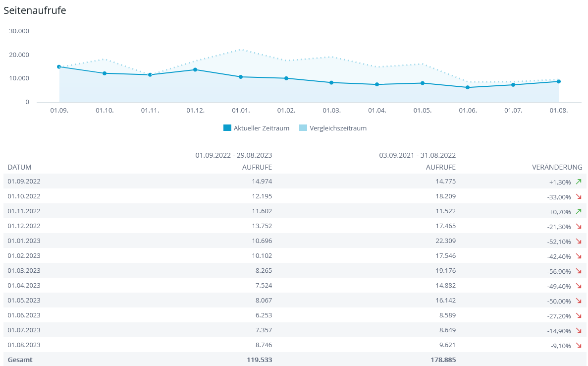The width and height of the screenshot is (588, 366).
Task: Click the chart data point at 01.12.
Action: pos(195,69)
